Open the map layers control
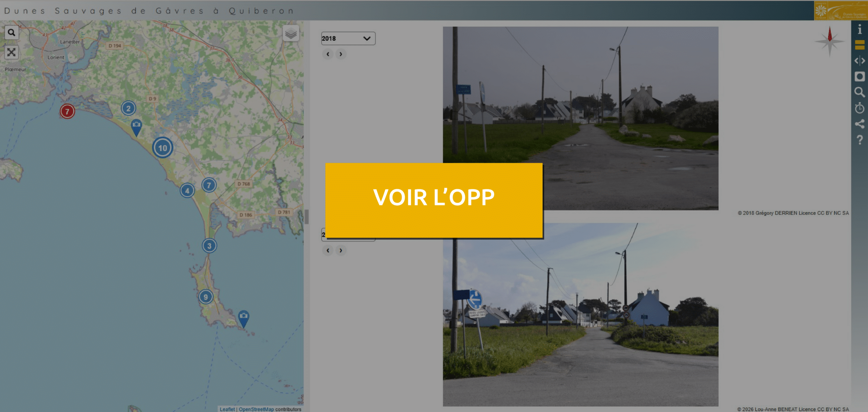The height and width of the screenshot is (412, 868). coord(291,33)
